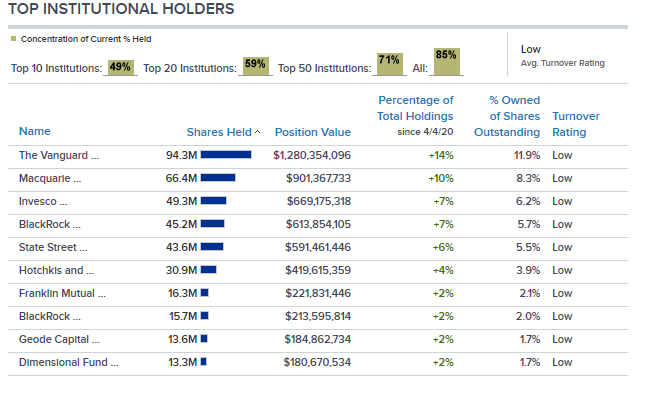This screenshot has height=394, width=659.
Task: Select the Hotchkis and ... holder name
Action: (56, 270)
